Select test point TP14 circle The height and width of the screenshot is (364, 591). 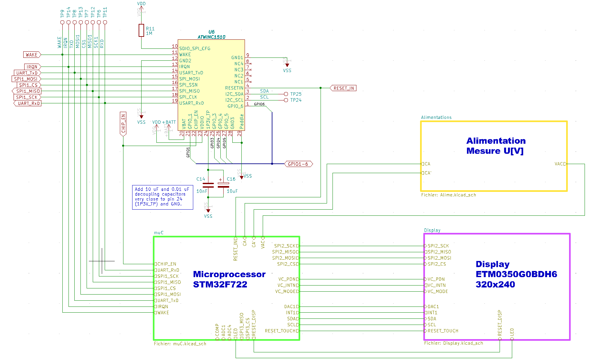[x=69, y=22]
